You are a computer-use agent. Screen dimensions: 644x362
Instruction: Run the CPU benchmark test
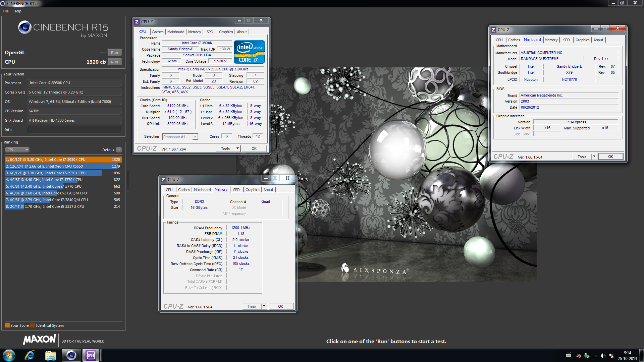pos(114,62)
